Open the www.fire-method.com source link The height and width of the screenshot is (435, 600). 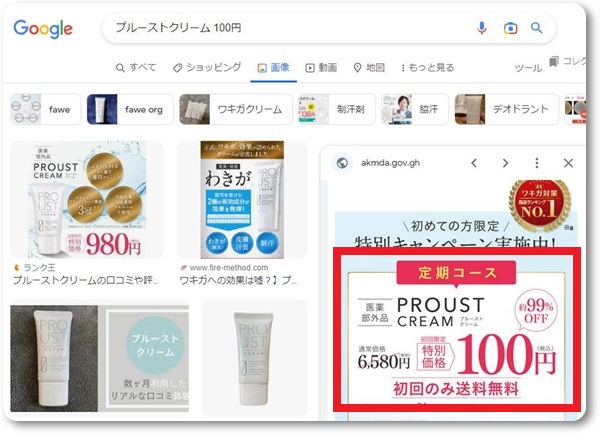(x=224, y=267)
